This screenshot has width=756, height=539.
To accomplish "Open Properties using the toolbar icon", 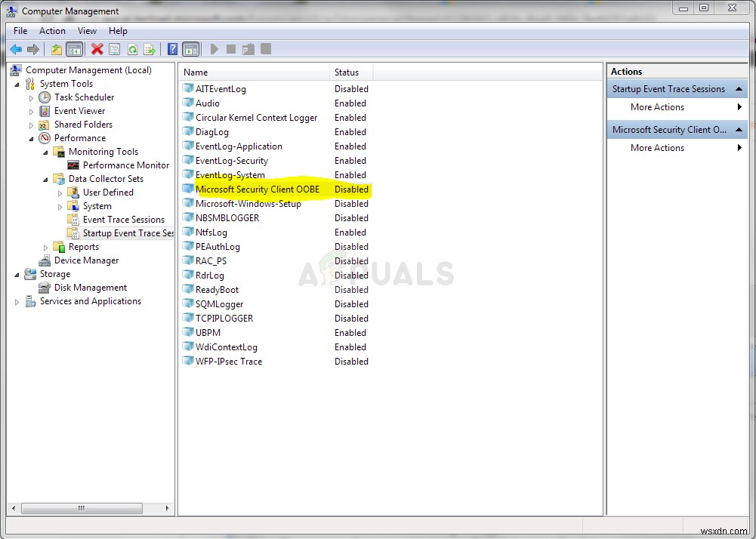I will [x=115, y=49].
